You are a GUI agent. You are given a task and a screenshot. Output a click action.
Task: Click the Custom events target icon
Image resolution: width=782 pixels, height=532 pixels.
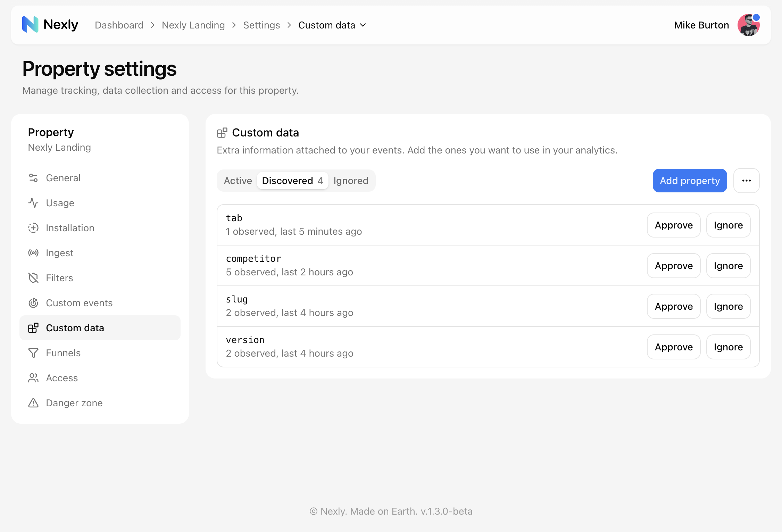(x=33, y=303)
